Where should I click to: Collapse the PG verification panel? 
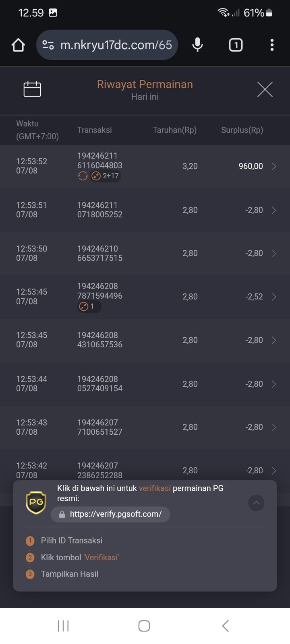(x=256, y=503)
